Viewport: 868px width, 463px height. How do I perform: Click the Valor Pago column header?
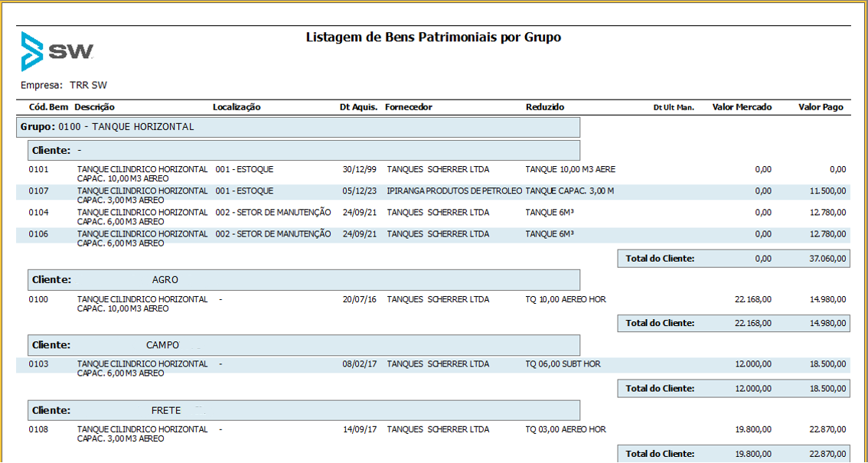click(x=821, y=107)
